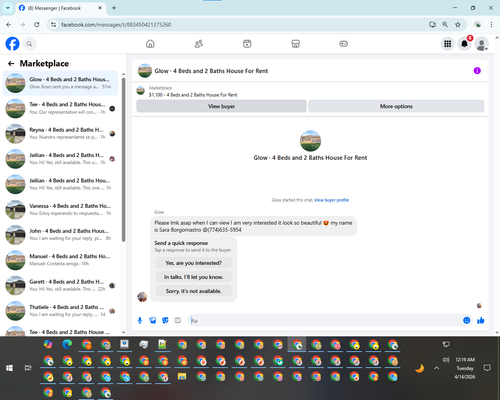Screen dimensions: 500x400
Task: Open the site information icon in address bar
Action: [x=53, y=24]
